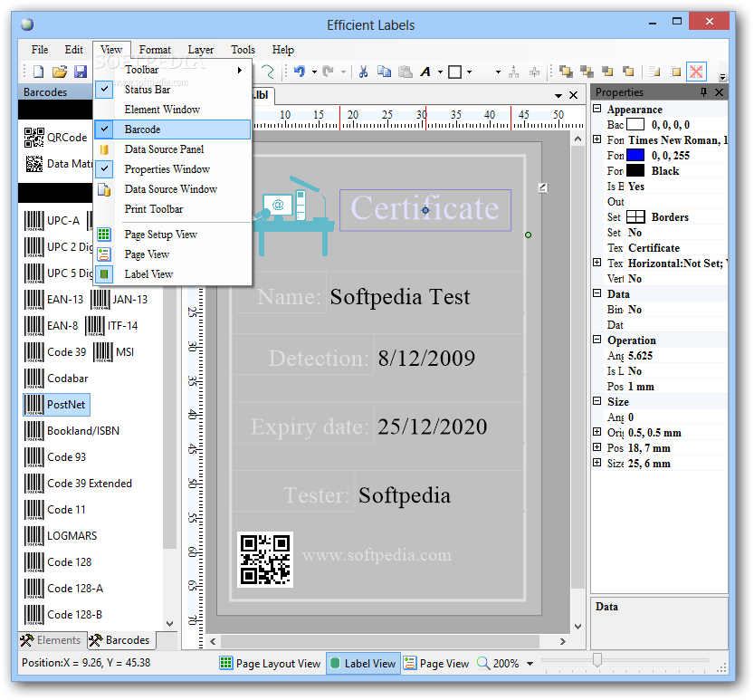Click the blue Undo arrow icon
The image size is (754, 700).
click(300, 72)
